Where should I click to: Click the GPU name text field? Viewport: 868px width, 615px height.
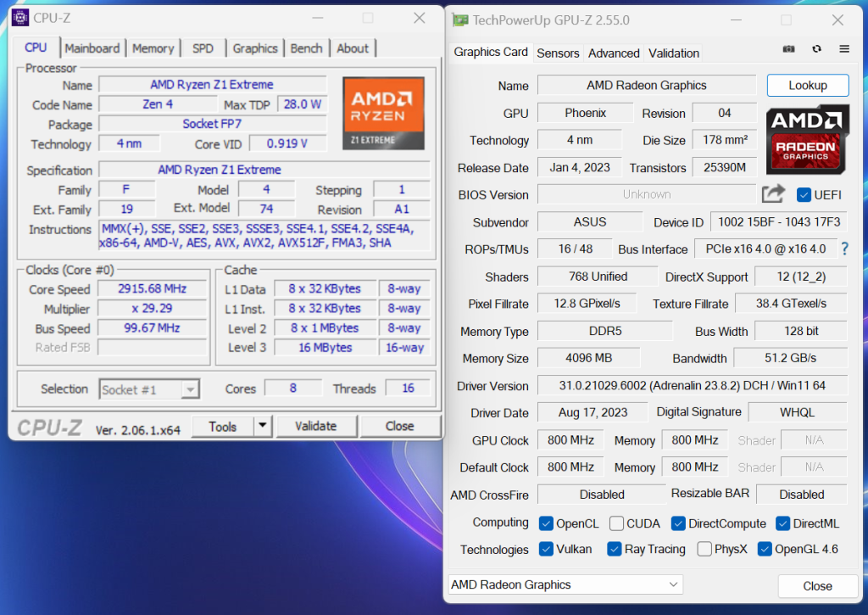pyautogui.click(x=646, y=86)
